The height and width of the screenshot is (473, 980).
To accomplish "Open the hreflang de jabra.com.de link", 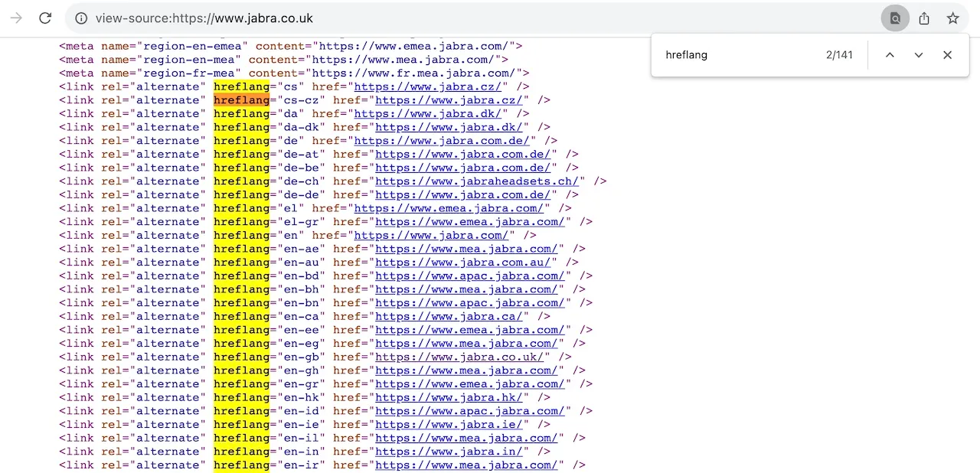I will click(x=442, y=141).
